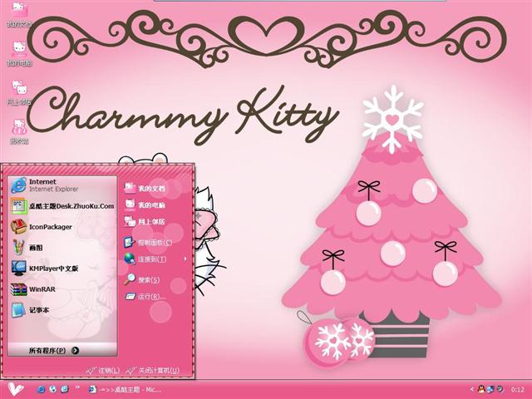Open Recycle Bin desktop icon

pyautogui.click(x=19, y=132)
